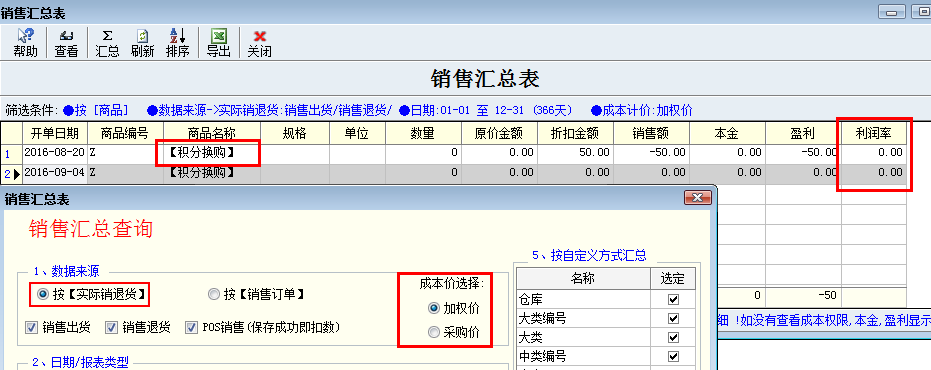This screenshot has height=370, width=931.
Task: Click the 商品编号 column header
Action: tap(126, 133)
